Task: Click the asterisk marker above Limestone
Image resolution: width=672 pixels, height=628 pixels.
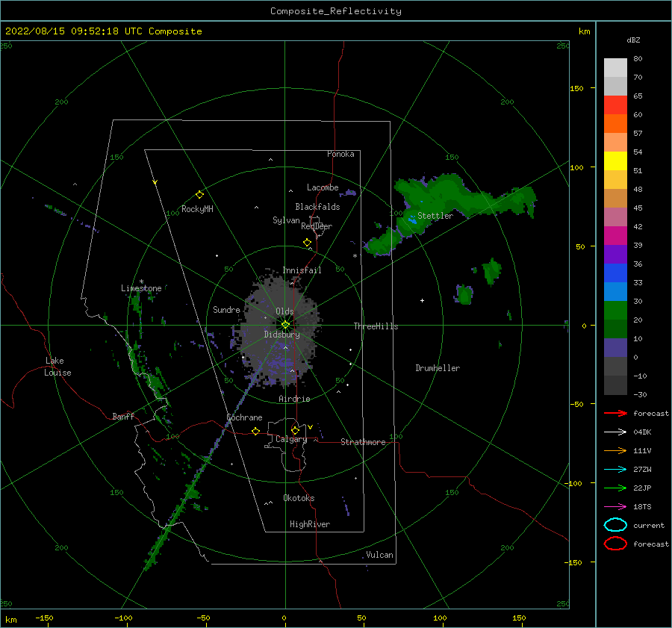Action: tap(141, 282)
